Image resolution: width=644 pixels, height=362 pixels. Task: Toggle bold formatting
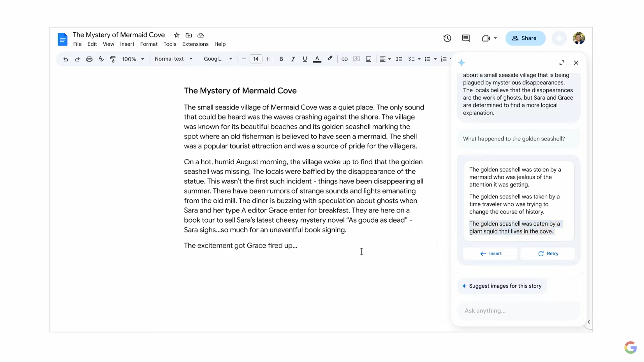tap(281, 59)
